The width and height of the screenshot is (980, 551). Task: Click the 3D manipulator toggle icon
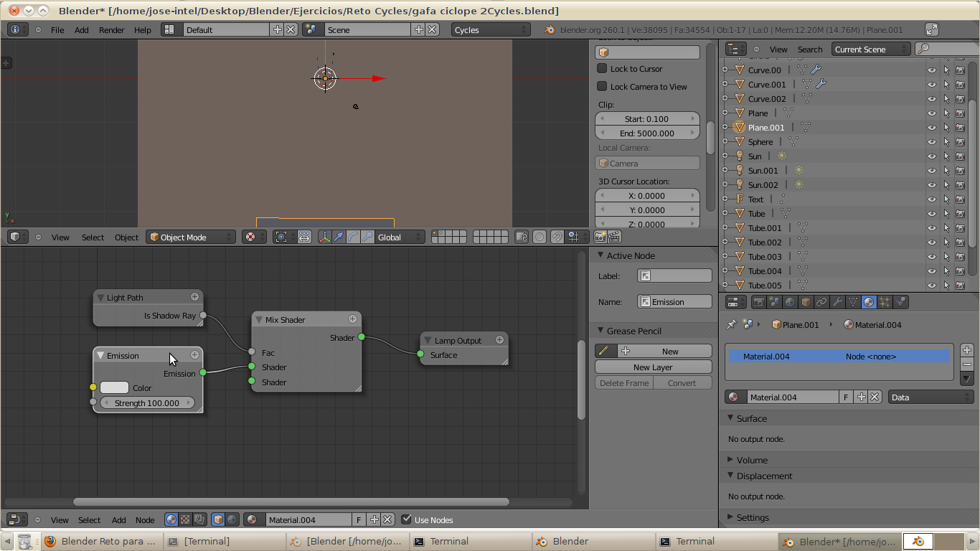point(325,237)
